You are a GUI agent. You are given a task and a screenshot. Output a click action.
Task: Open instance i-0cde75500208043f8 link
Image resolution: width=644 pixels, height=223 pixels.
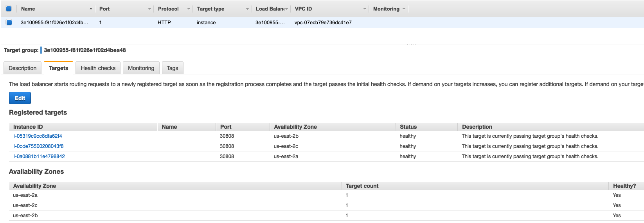click(x=38, y=146)
